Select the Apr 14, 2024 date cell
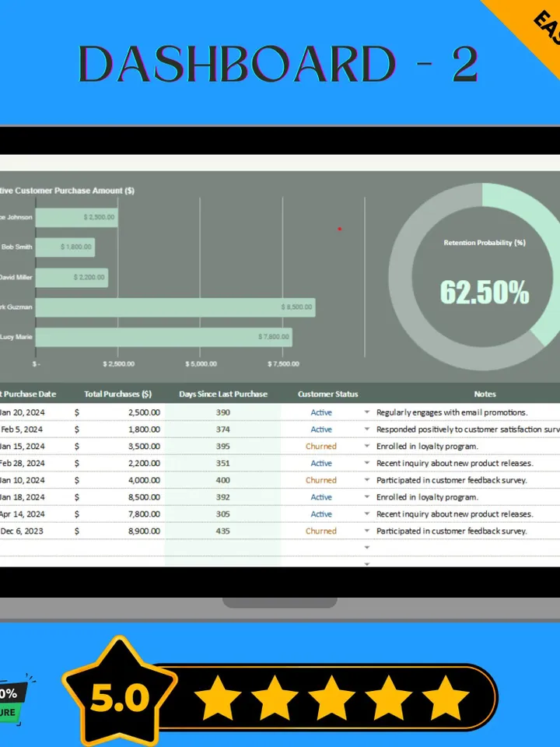560x747 pixels. point(22,514)
